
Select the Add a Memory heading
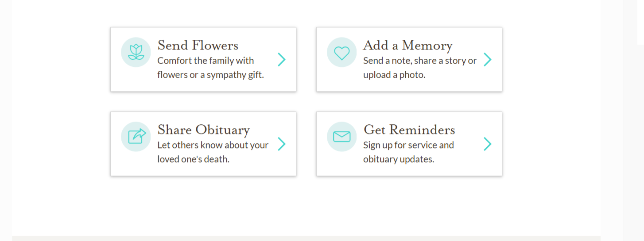tap(407, 45)
